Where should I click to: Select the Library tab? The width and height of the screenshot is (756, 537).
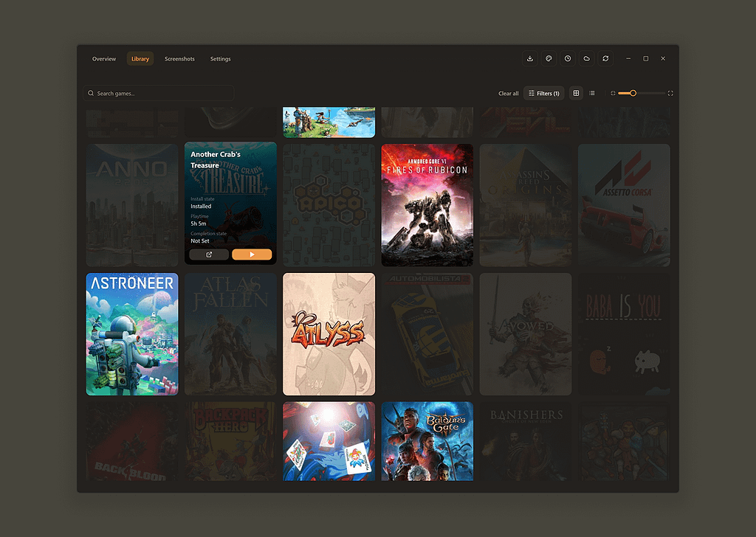[x=140, y=59]
